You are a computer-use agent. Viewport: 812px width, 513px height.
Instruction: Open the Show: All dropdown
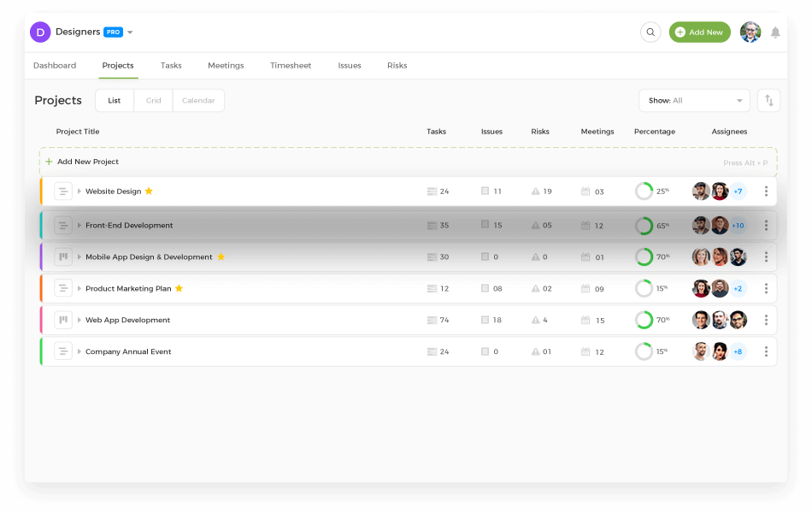pos(694,101)
